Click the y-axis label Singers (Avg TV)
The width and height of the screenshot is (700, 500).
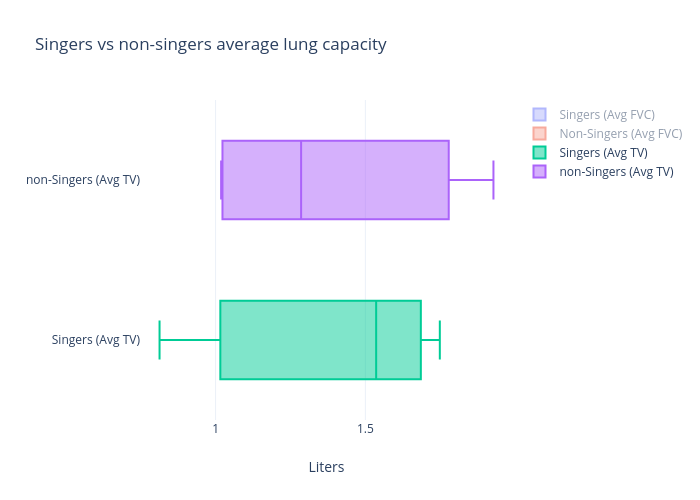click(x=96, y=340)
